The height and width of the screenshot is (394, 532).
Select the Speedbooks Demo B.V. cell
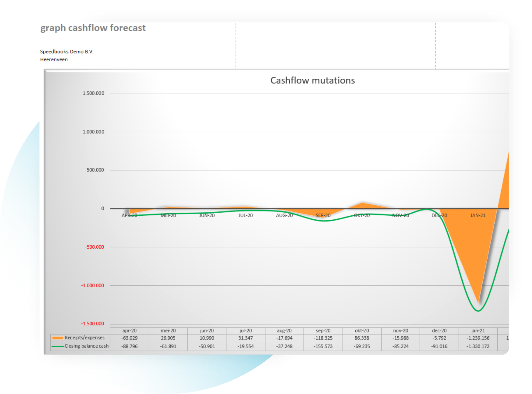[67, 52]
